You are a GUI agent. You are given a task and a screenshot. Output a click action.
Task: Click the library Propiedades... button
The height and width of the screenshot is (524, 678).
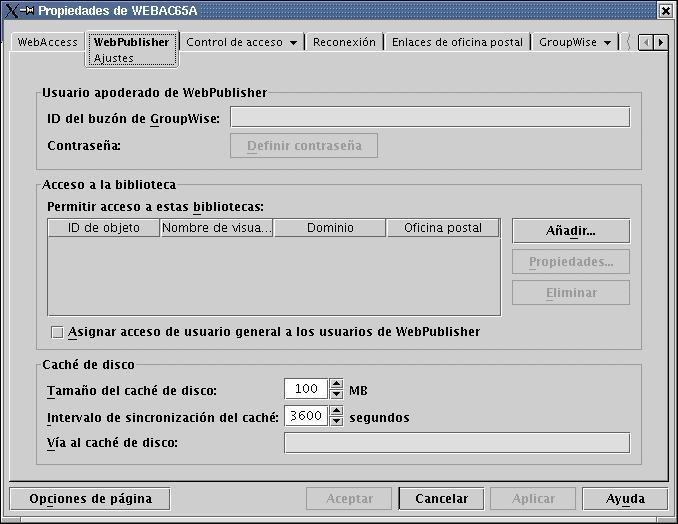(x=571, y=262)
